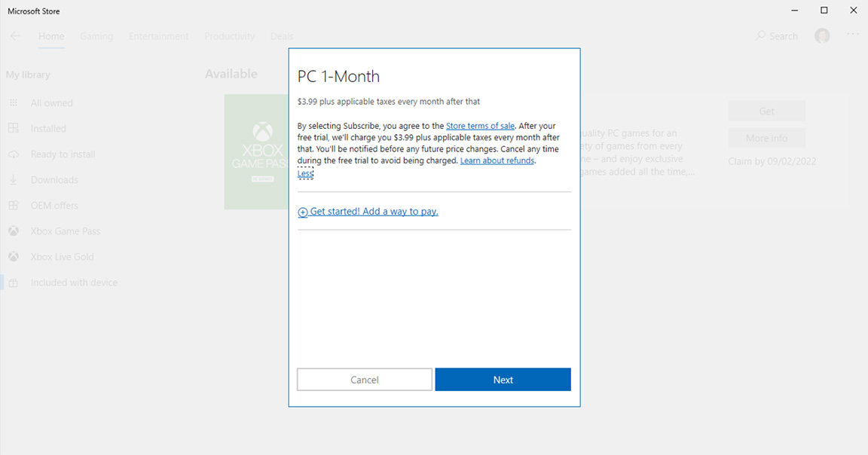The image size is (868, 455).
Task: Click the Get button behind the dialog
Action: [767, 111]
